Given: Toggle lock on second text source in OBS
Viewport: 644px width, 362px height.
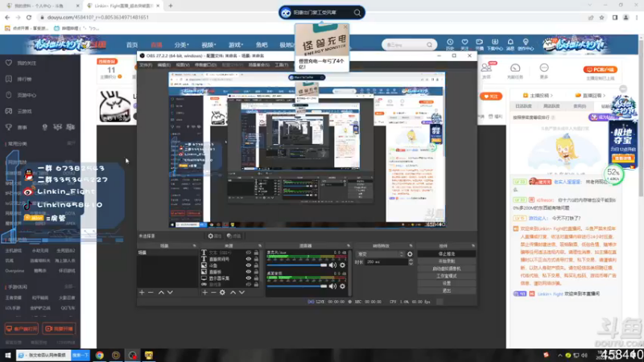Looking at the screenshot, I should 256,259.
